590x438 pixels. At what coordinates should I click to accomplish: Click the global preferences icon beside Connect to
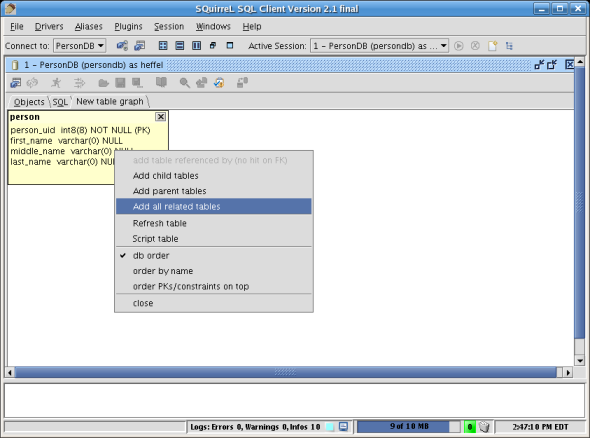tap(122, 46)
